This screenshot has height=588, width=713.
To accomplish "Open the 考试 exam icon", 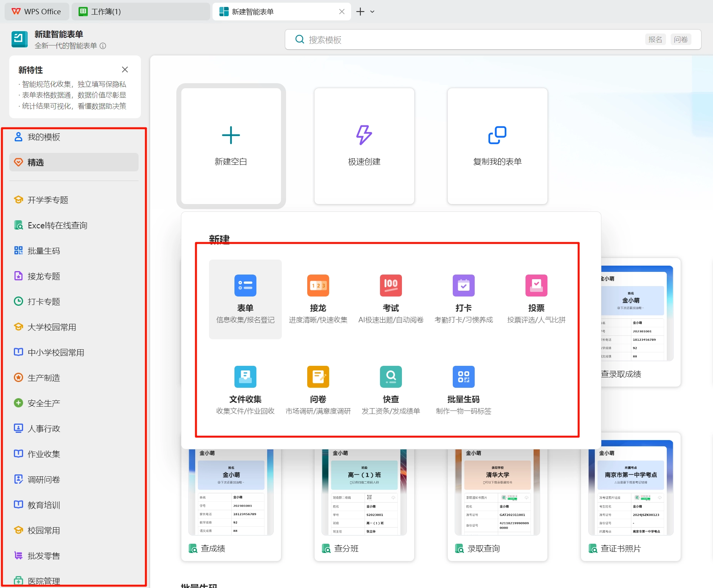I will [x=391, y=285].
